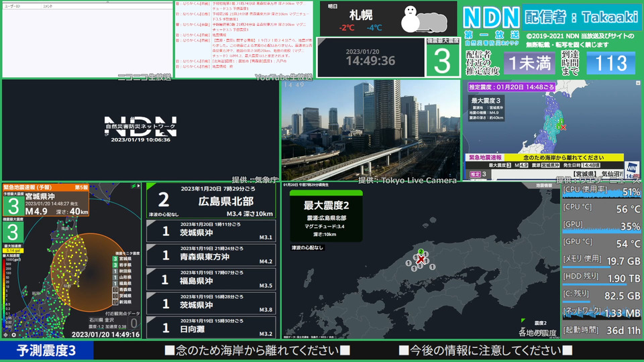Screen dimensions: 644x362
Task: Select the 青森県東方沖 M4.2 earthquake entry
Action: pyautogui.click(x=211, y=255)
